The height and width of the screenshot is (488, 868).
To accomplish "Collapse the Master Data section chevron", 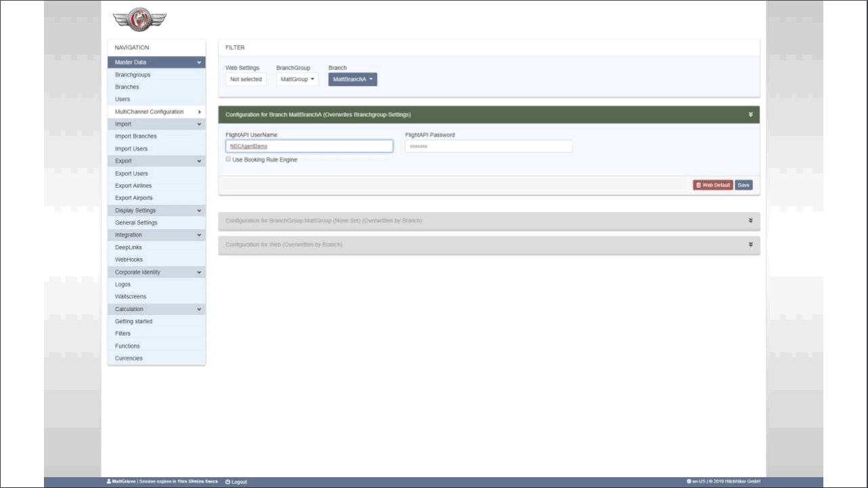I will point(199,63).
